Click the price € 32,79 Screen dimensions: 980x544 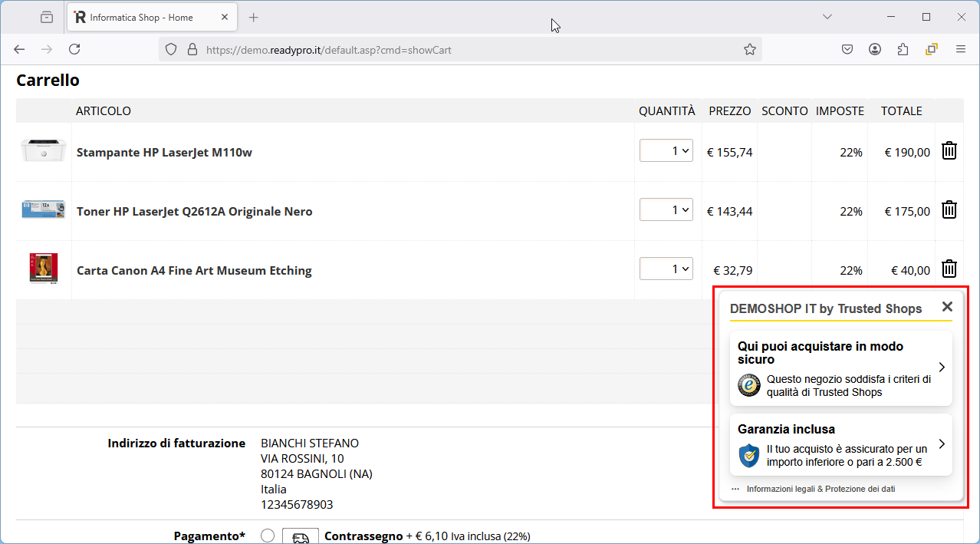[733, 270]
